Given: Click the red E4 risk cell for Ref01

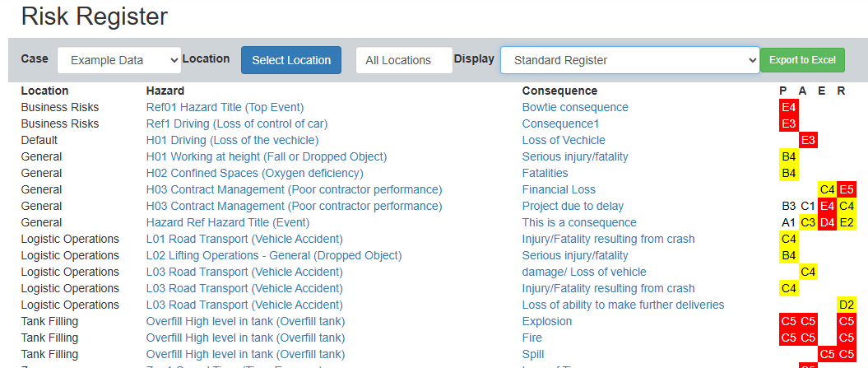Looking at the screenshot, I should 788,107.
